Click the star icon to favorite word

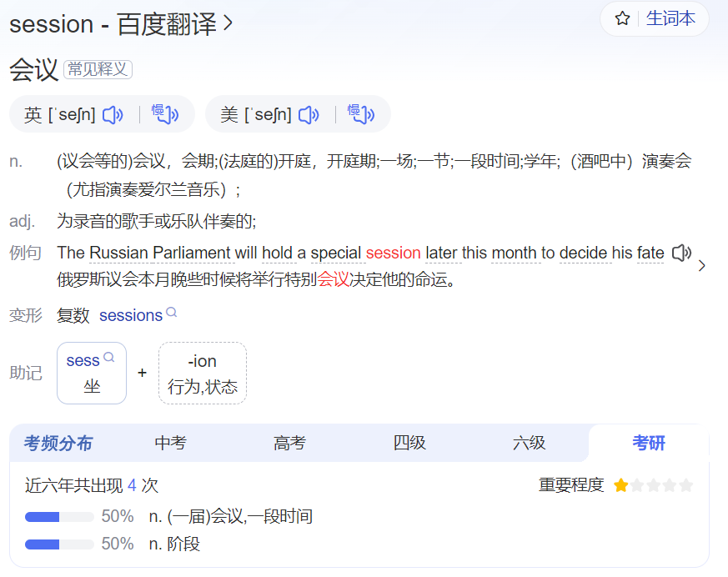click(622, 18)
